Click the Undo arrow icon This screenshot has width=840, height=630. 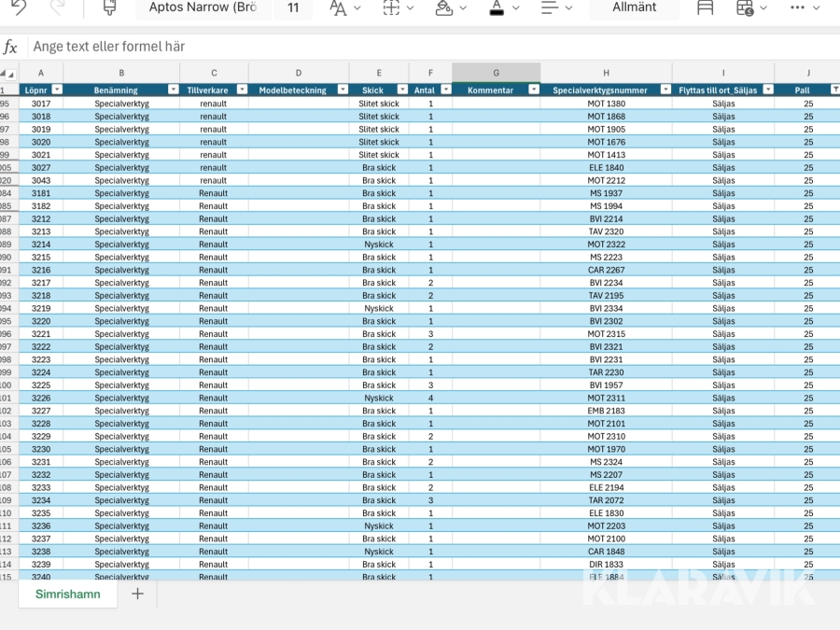click(x=19, y=7)
